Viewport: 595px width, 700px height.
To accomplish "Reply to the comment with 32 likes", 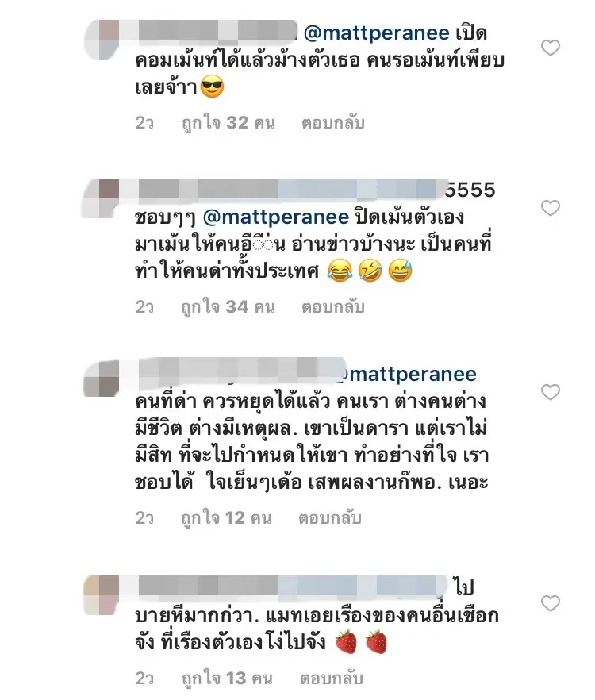I will 333,123.
